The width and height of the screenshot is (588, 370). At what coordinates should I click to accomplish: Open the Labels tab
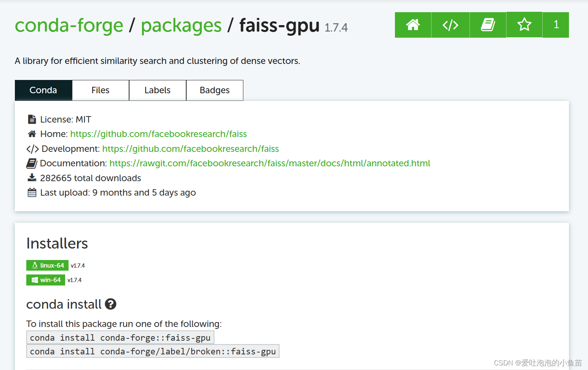coord(158,90)
